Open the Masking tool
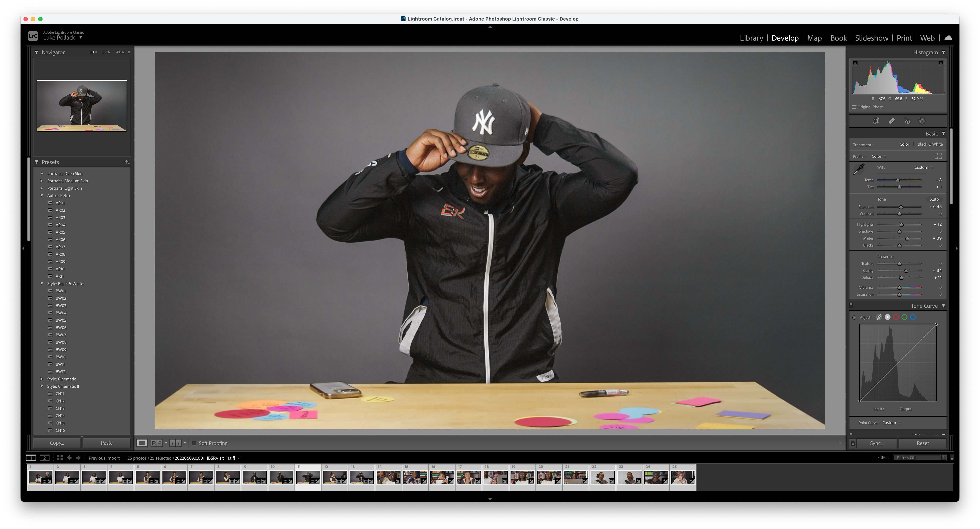 (922, 121)
